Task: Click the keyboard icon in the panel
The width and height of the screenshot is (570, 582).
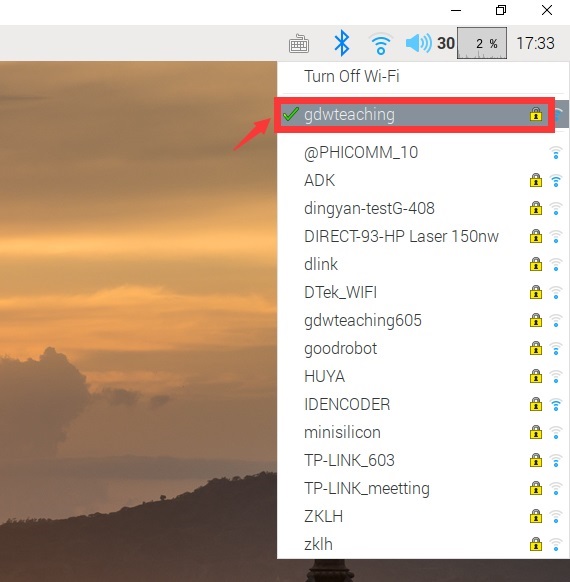Action: (299, 44)
